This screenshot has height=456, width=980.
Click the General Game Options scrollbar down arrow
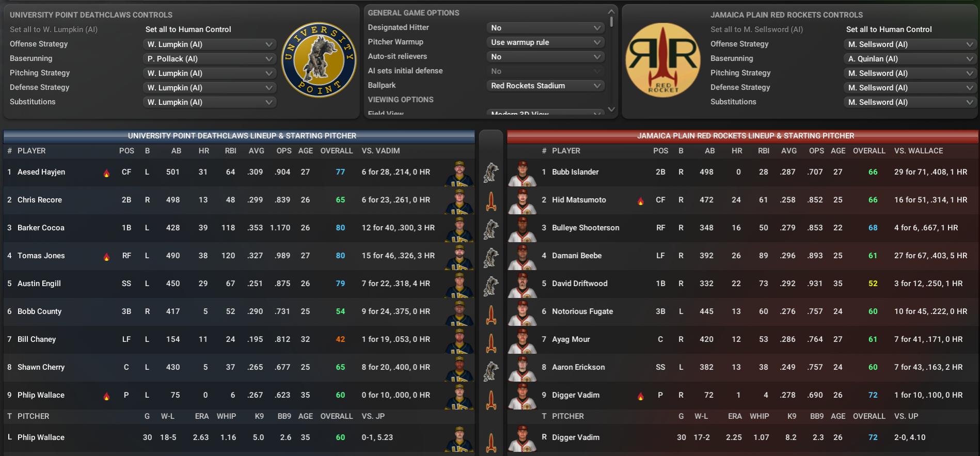pyautogui.click(x=612, y=109)
